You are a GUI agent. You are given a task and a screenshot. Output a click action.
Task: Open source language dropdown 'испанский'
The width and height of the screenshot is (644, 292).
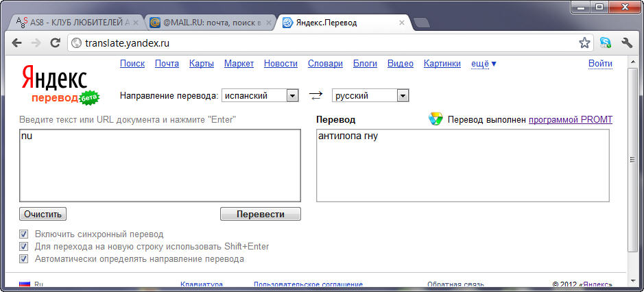[293, 95]
